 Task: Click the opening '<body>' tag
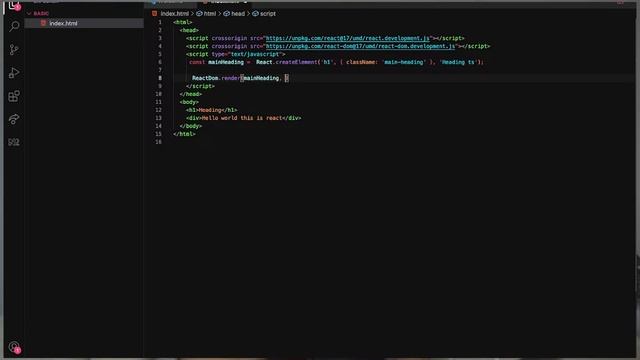pos(189,102)
